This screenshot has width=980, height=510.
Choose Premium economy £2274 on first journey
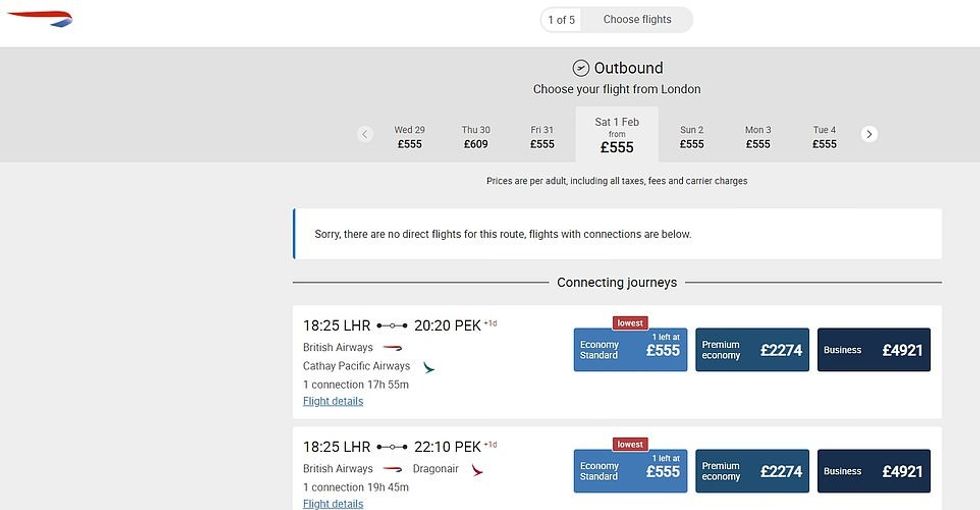click(752, 350)
